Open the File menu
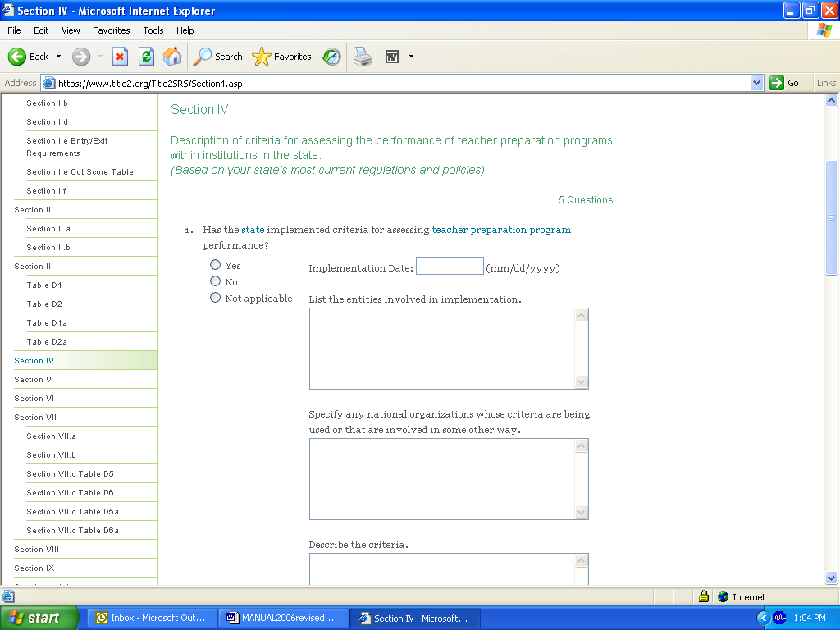Viewport: 840px width, 630px height. click(x=15, y=30)
